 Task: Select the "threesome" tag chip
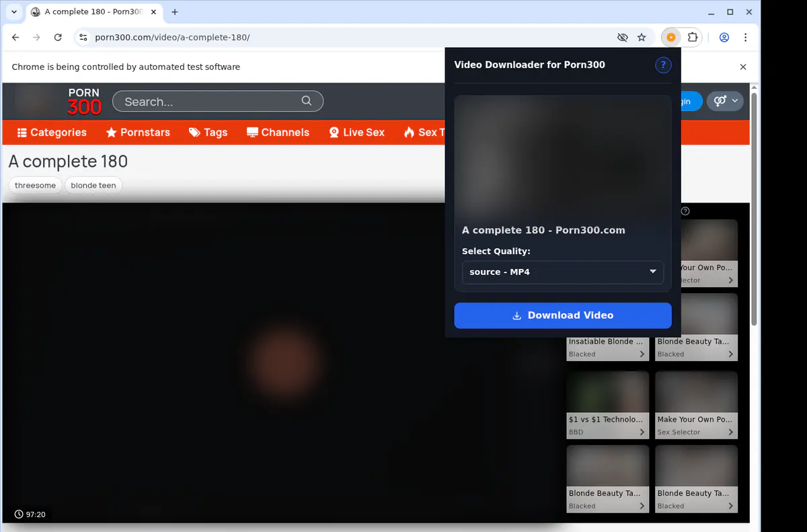[35, 186]
